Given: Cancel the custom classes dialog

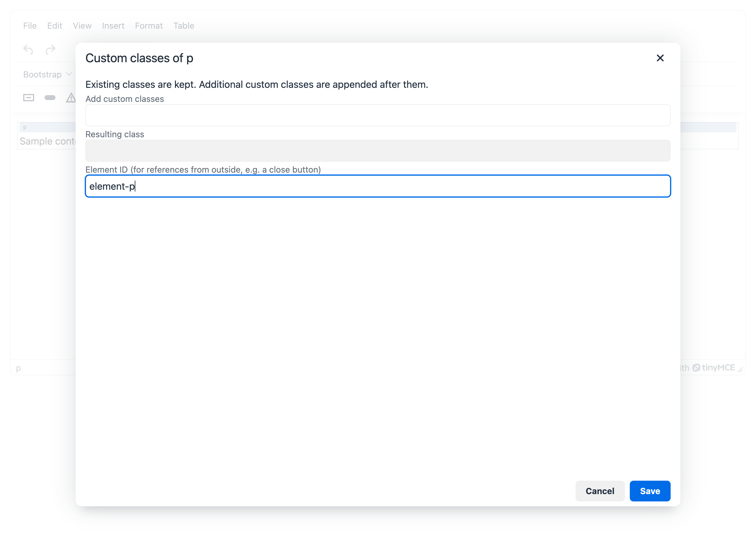Looking at the screenshot, I should (x=600, y=491).
